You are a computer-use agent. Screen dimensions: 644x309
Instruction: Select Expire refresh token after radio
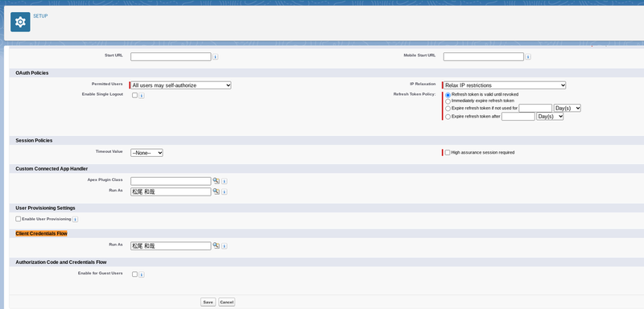(448, 117)
